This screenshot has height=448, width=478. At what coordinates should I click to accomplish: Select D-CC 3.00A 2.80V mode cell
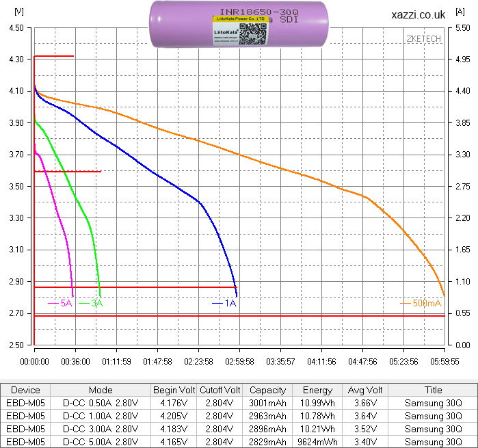click(101, 429)
